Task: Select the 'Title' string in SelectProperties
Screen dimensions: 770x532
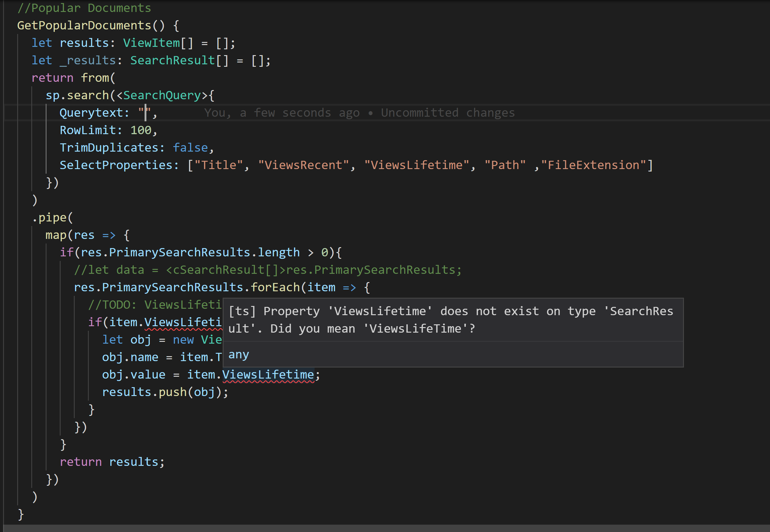Action: click(x=218, y=164)
